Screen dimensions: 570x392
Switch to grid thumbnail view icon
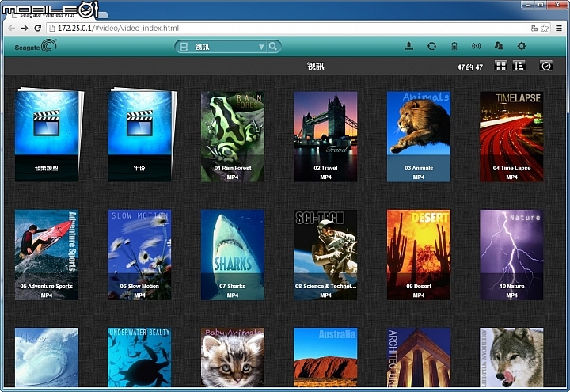[x=501, y=66]
